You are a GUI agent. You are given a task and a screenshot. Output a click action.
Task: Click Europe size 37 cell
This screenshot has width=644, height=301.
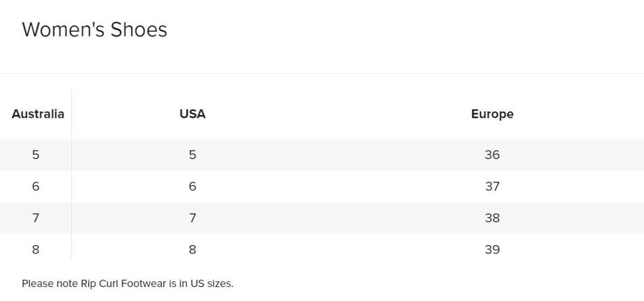492,187
